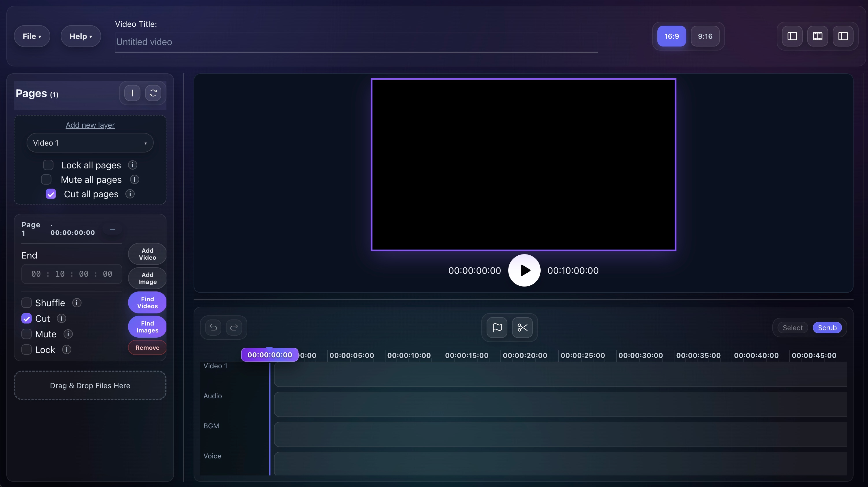The width and height of the screenshot is (868, 487).
Task: Click the refresh pages icon
Action: point(153,93)
